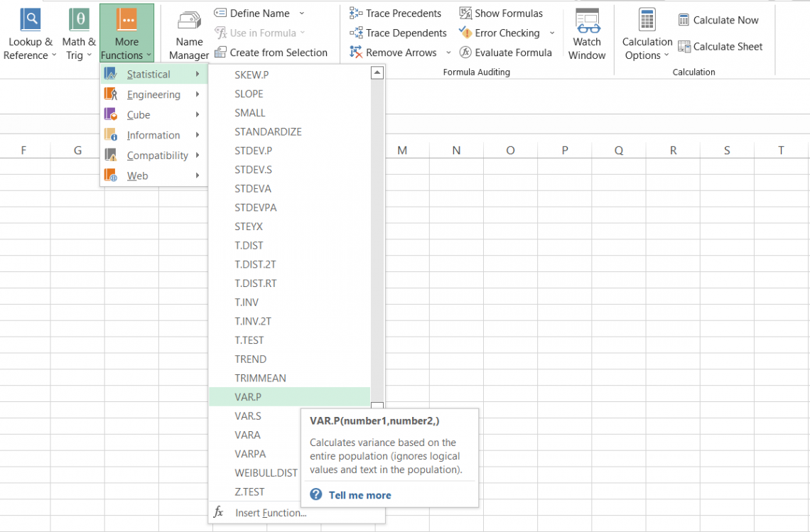Viewport: 810px width, 532px height.
Task: Select the VAR.P function
Action: coord(248,396)
